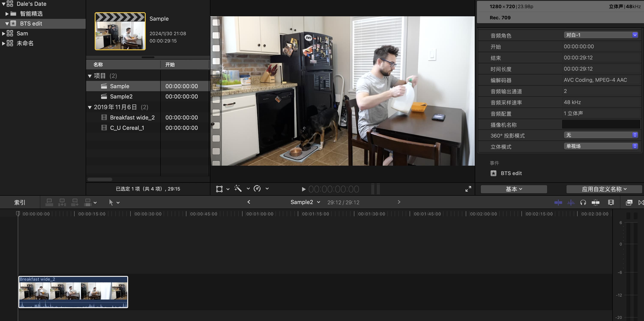Click the BTS edit event star icon

(13, 23)
